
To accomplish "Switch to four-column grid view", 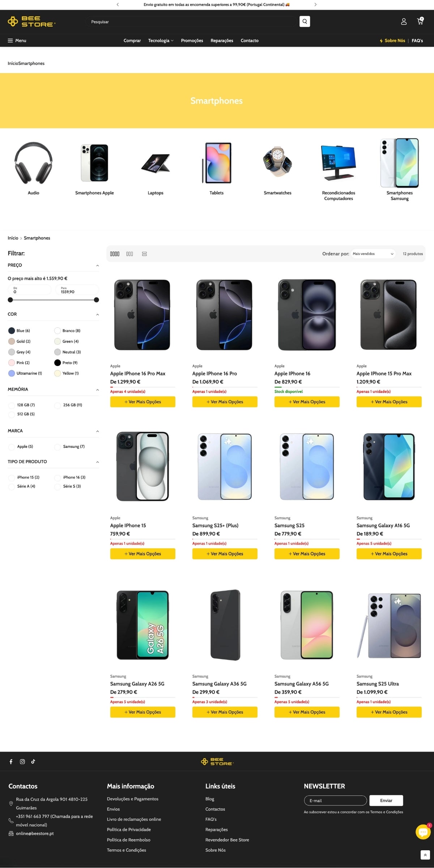I will [115, 254].
